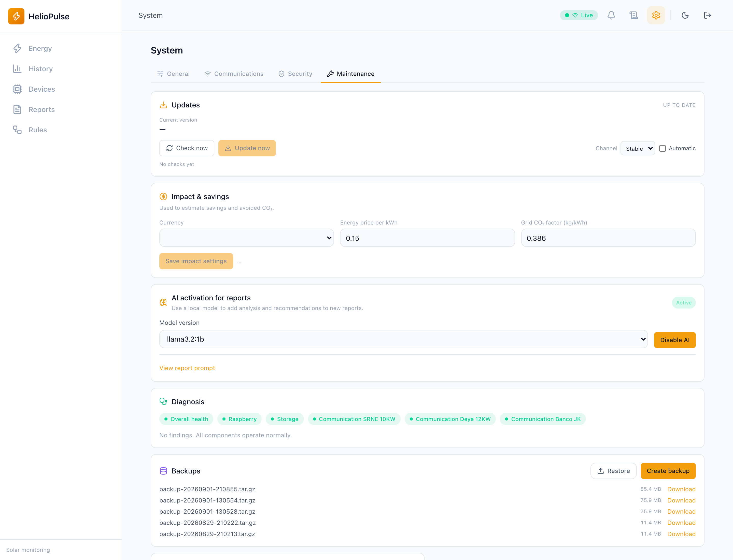Screen dimensions: 733x560
Task: Open the Model version llama3.2:1b dropdown
Action: click(x=403, y=339)
